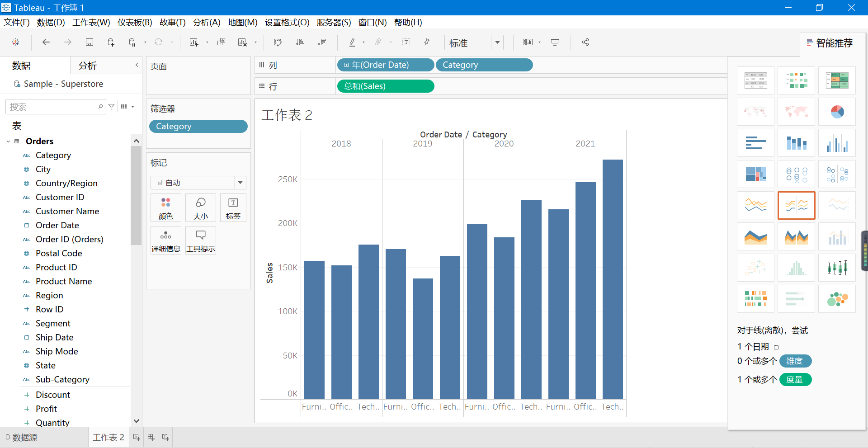This screenshot has height=448, width=868.
Task: Open the show/hide cards dropdown arrow
Action: coord(539,42)
